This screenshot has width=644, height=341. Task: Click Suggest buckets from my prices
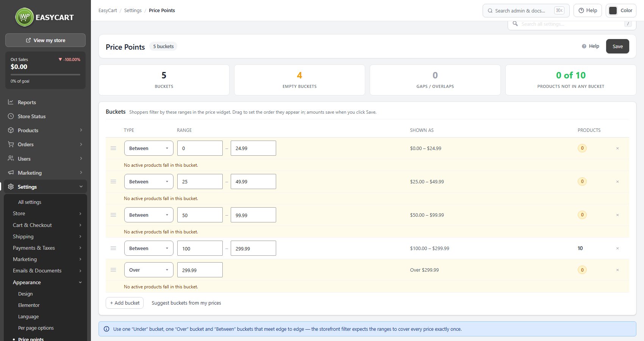click(186, 303)
